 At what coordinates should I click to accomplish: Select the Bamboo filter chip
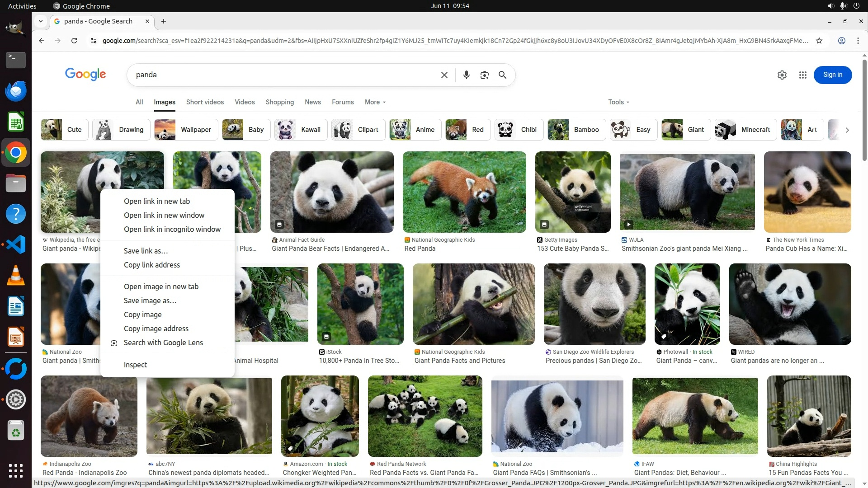click(576, 130)
